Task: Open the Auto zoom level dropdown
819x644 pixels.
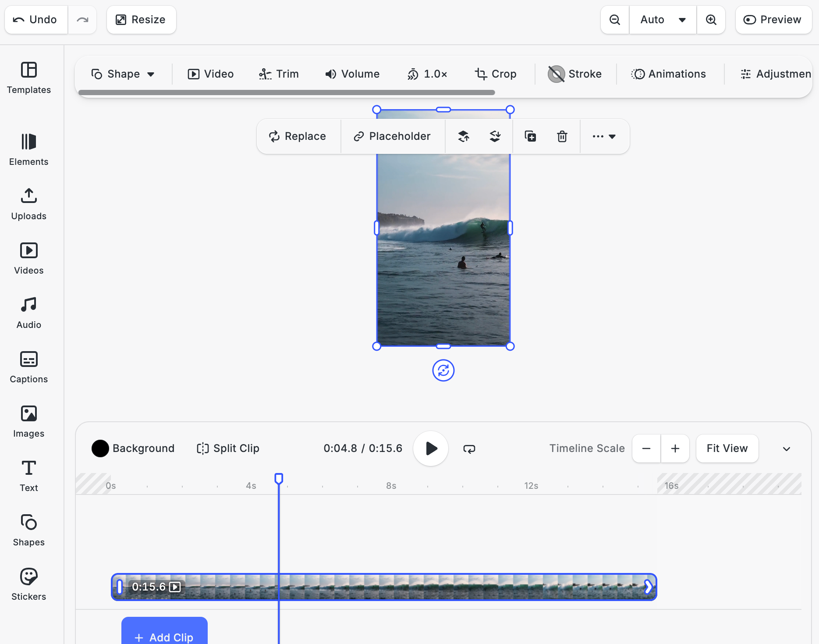Action: pos(663,20)
